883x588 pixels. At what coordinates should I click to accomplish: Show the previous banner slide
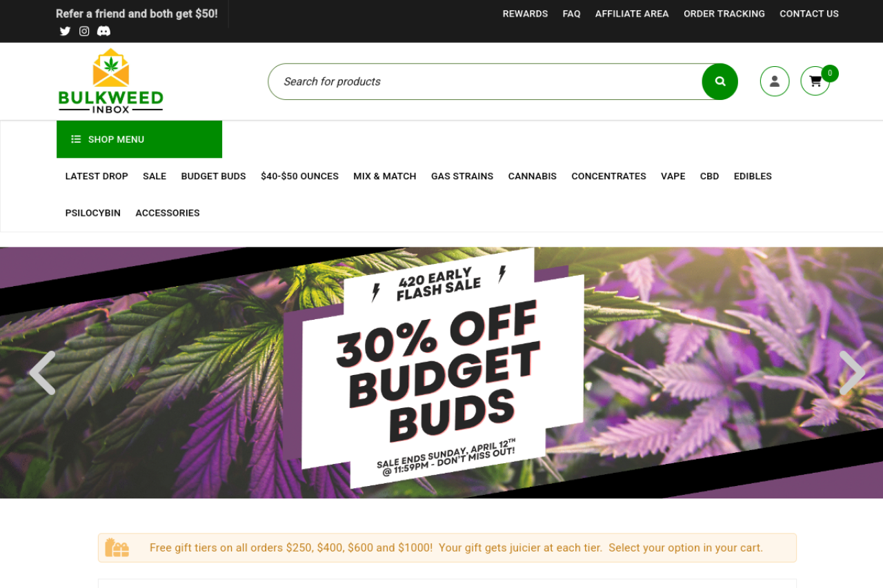(x=42, y=373)
